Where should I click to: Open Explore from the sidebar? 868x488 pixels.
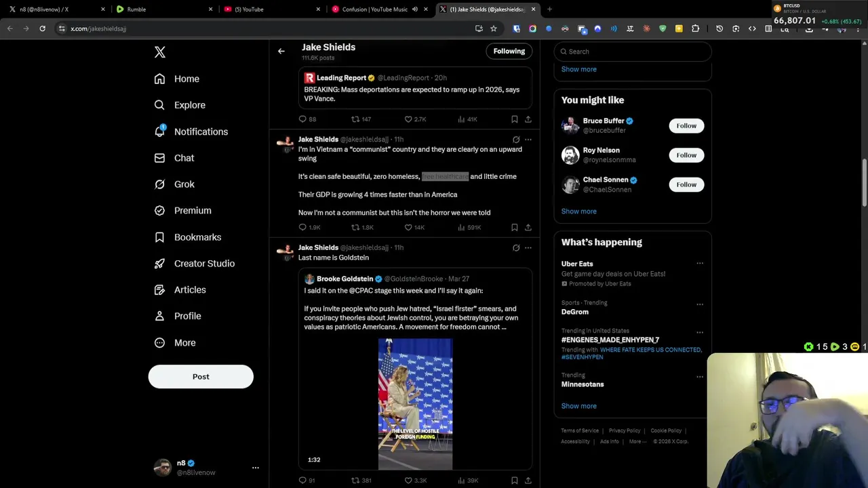(x=180, y=106)
